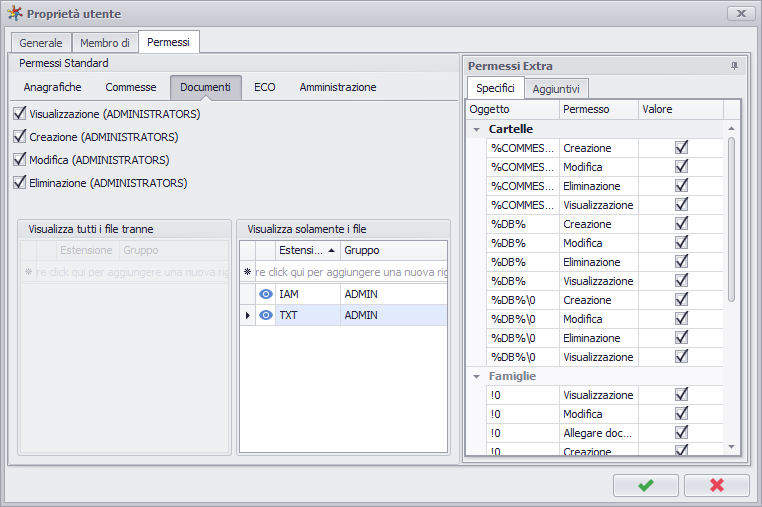Click the TXT row indicator arrow

pyautogui.click(x=248, y=315)
